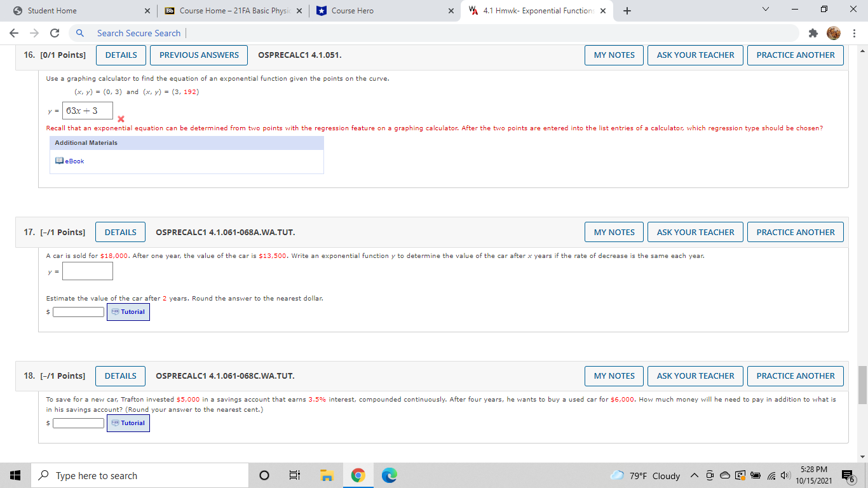Open the clock showing 5:28 PM
This screenshot has width=868, height=488.
pyautogui.click(x=814, y=475)
